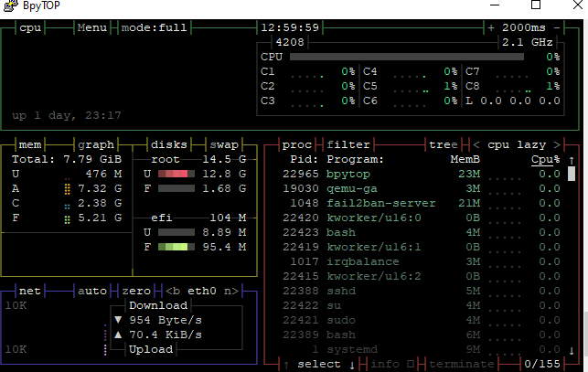Click the Cpu% column header
This screenshot has height=372, width=588.
click(546, 159)
